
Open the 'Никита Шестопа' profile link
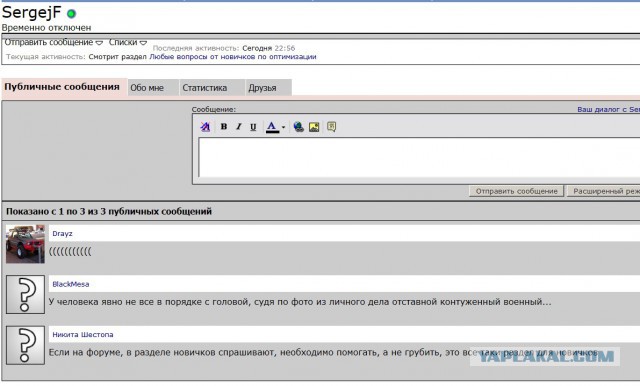coord(83,335)
